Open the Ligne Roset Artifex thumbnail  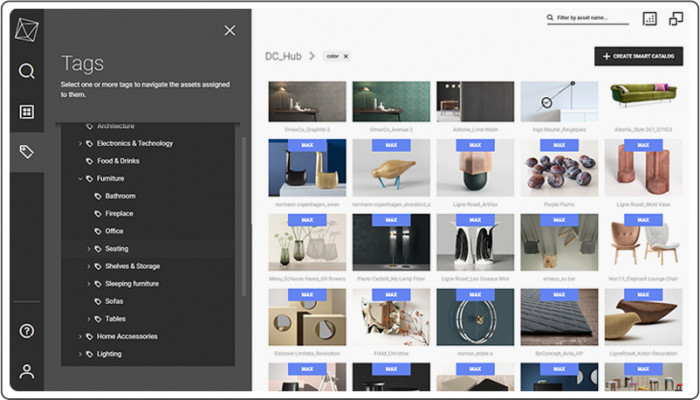click(475, 167)
